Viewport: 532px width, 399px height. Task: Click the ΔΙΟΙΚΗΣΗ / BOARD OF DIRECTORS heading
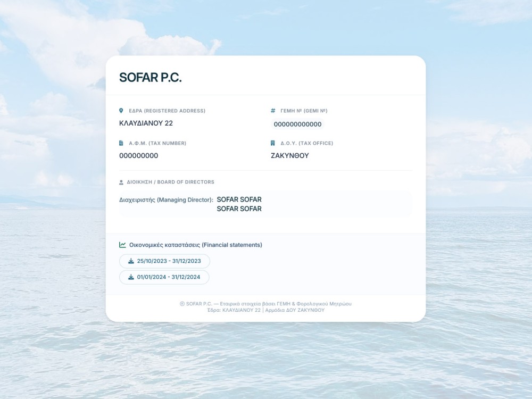coord(171,182)
